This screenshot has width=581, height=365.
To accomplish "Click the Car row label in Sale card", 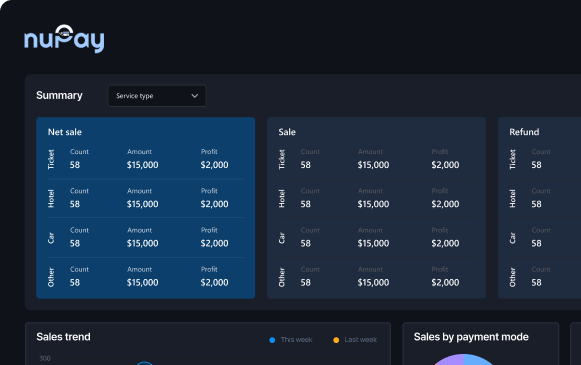I will [282, 238].
